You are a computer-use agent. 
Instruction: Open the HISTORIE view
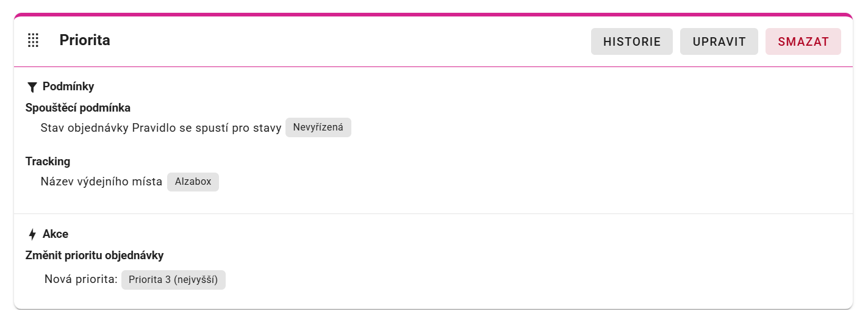(x=632, y=41)
